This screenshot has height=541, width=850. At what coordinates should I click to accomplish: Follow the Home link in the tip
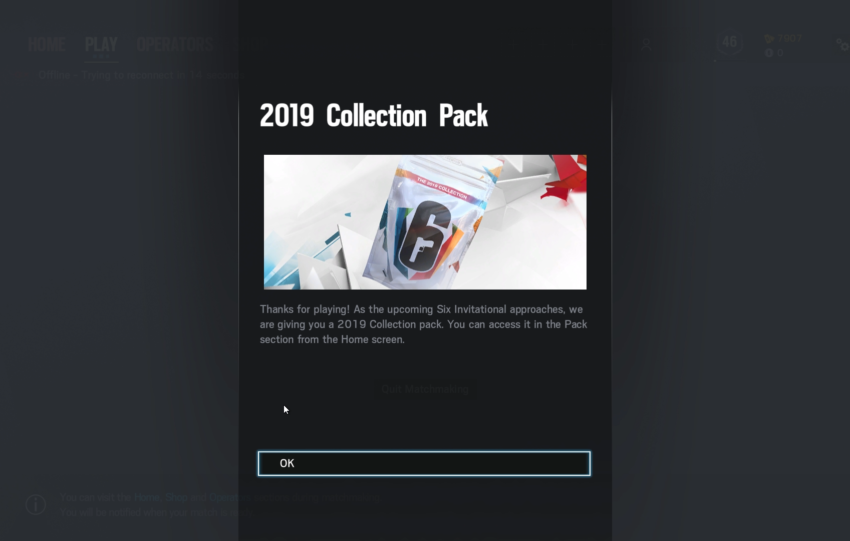click(x=147, y=497)
